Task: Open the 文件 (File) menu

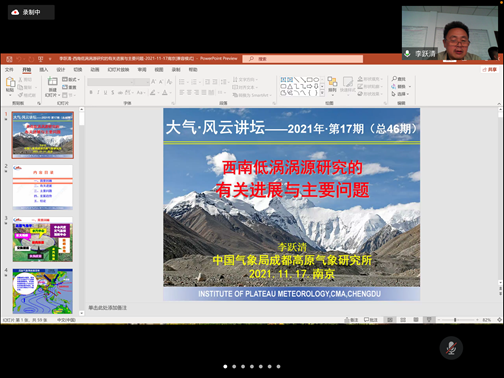Action: [x=9, y=70]
